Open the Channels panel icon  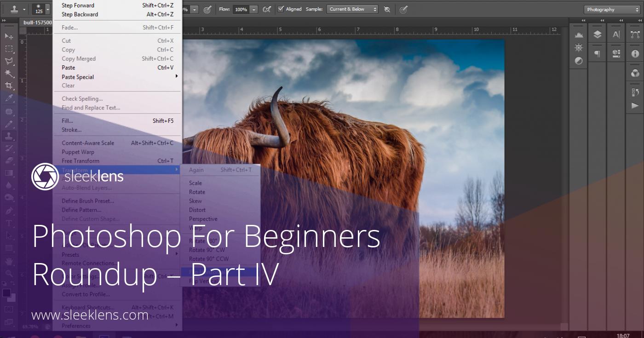click(x=635, y=73)
